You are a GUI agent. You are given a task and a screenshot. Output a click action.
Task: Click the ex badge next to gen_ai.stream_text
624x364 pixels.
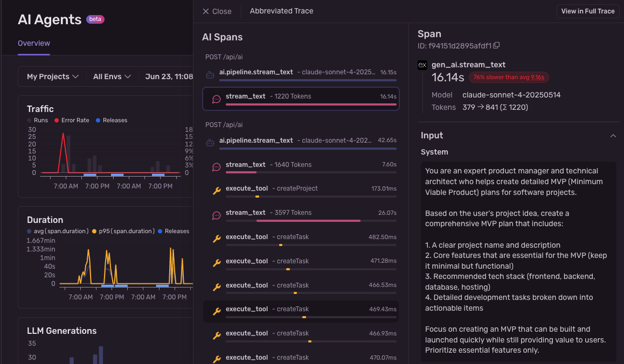[x=421, y=65]
